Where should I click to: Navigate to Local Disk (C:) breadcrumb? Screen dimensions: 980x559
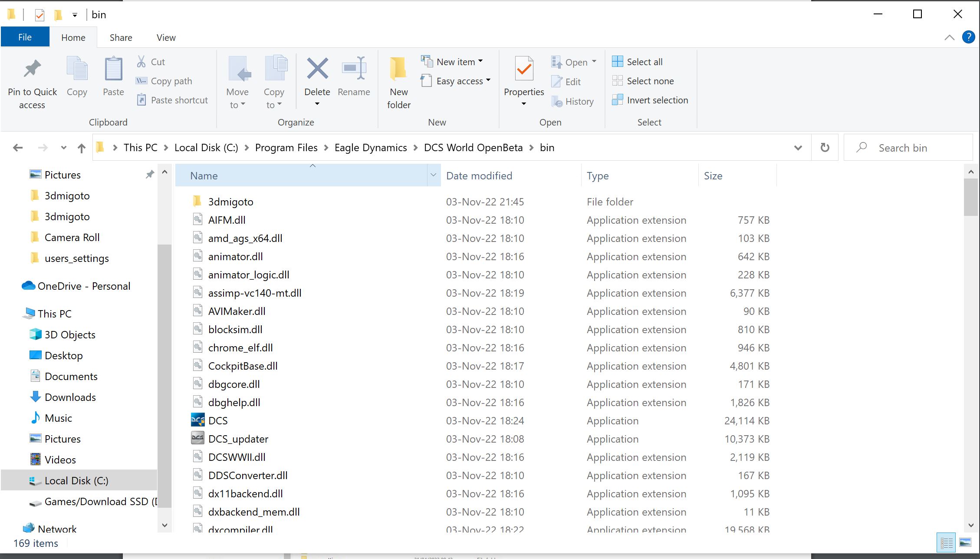206,148
